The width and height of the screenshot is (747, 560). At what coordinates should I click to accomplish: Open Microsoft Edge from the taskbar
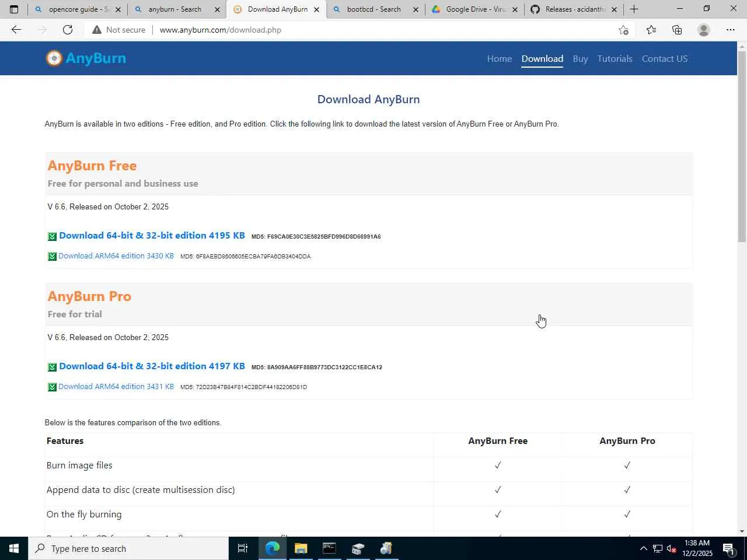click(x=273, y=548)
